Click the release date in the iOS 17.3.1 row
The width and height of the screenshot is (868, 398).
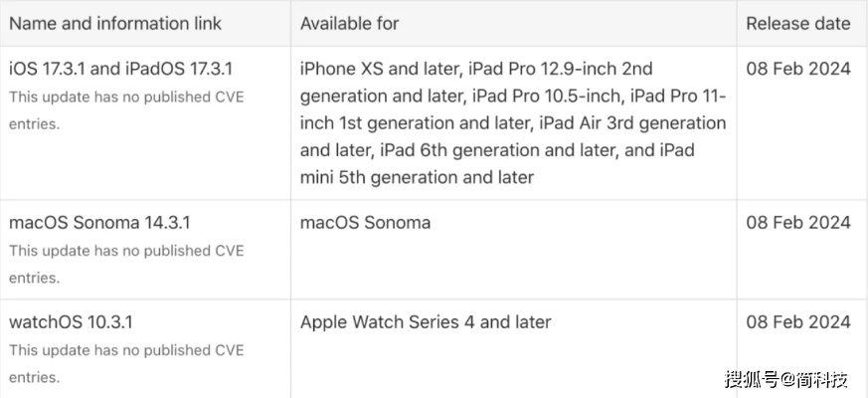click(x=797, y=69)
